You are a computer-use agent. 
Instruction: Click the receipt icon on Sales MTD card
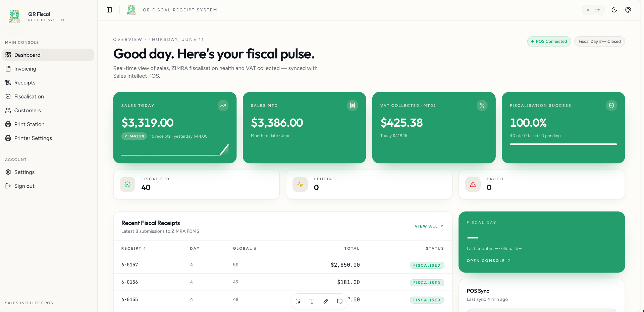click(353, 106)
